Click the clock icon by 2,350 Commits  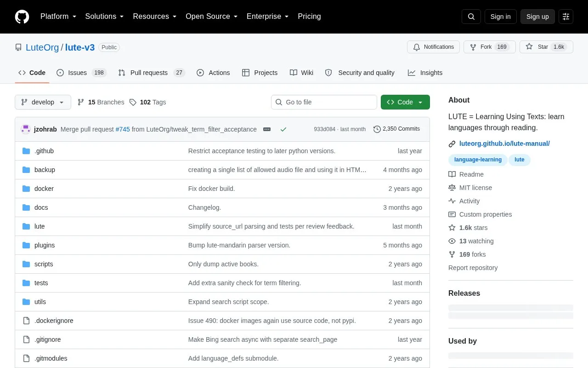(377, 129)
